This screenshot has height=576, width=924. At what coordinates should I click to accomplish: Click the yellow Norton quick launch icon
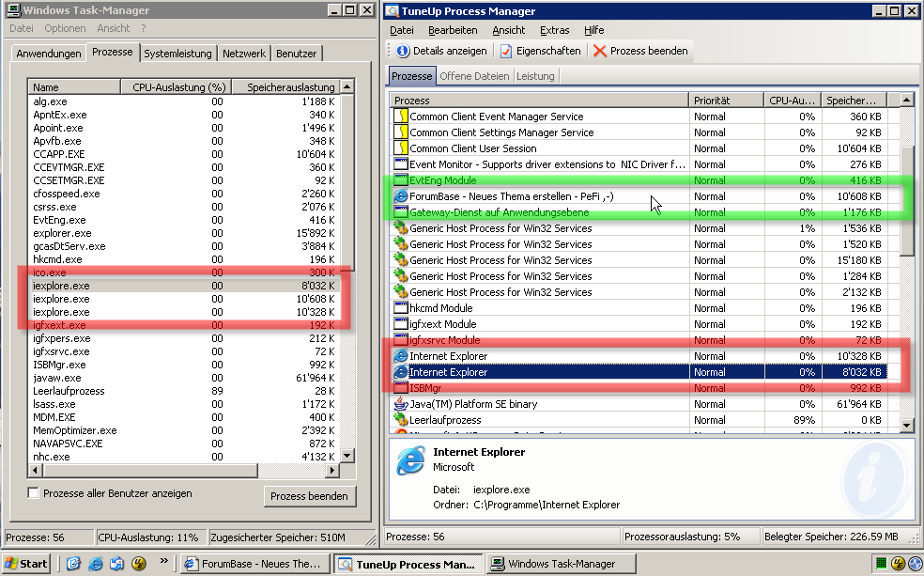pyautogui.click(x=138, y=564)
